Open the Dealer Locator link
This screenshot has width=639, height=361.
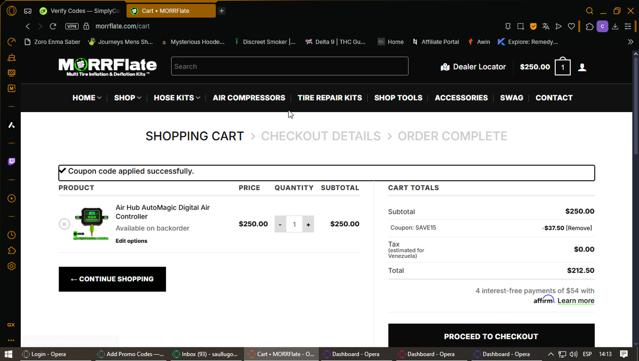pyautogui.click(x=473, y=67)
